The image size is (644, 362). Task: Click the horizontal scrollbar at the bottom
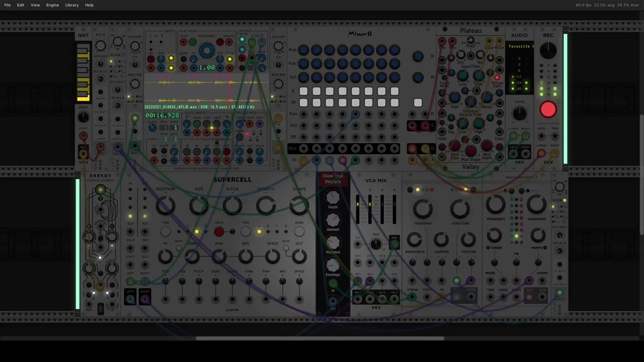(x=320, y=338)
